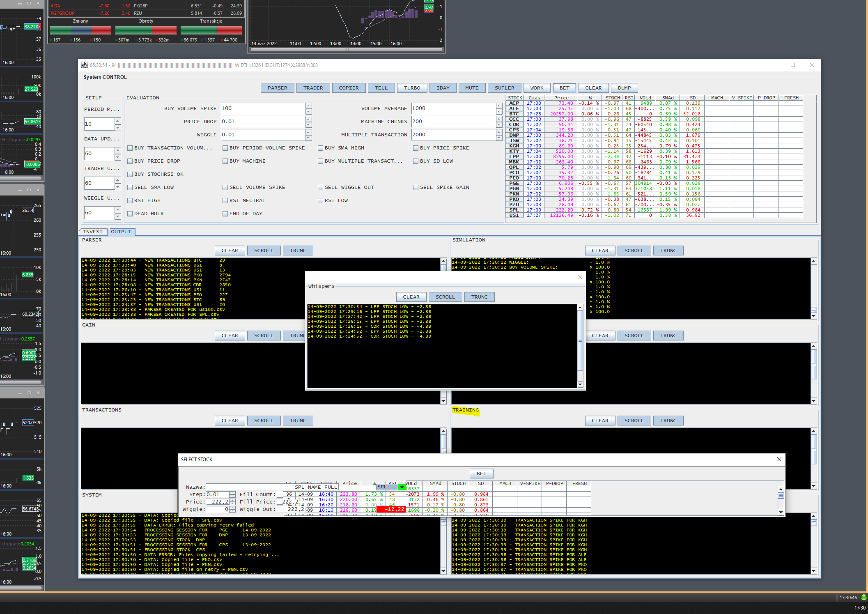Click the green status icon in system tray
The width and height of the screenshot is (868, 614).
pyautogui.click(x=863, y=597)
